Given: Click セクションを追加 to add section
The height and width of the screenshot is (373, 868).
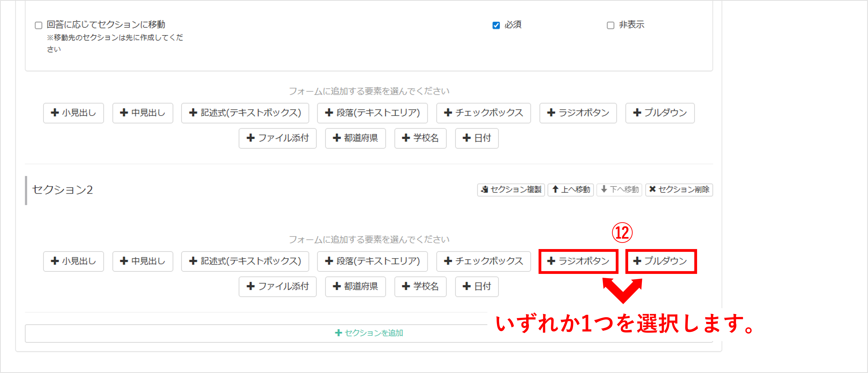Looking at the screenshot, I should (369, 333).
